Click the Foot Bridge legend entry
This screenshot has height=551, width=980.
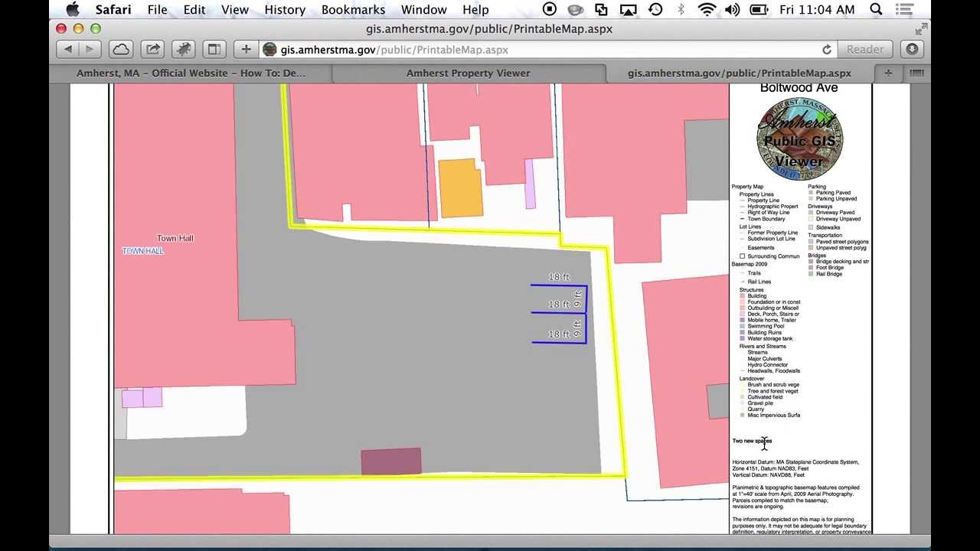point(830,268)
